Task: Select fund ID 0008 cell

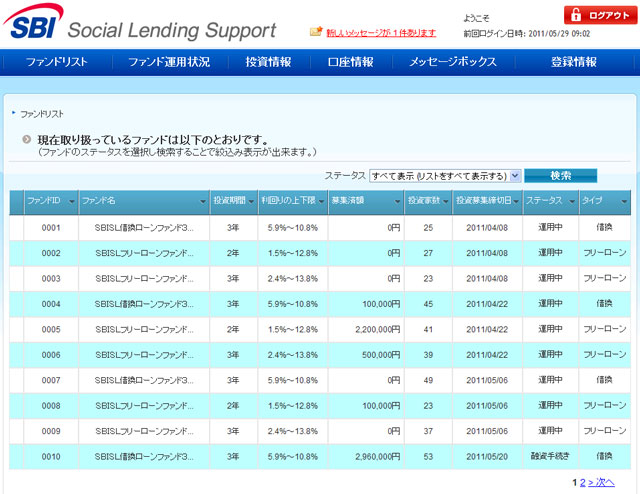Action: (51, 406)
